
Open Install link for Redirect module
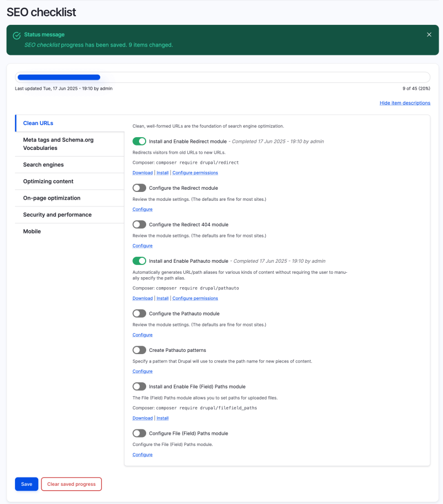(162, 173)
